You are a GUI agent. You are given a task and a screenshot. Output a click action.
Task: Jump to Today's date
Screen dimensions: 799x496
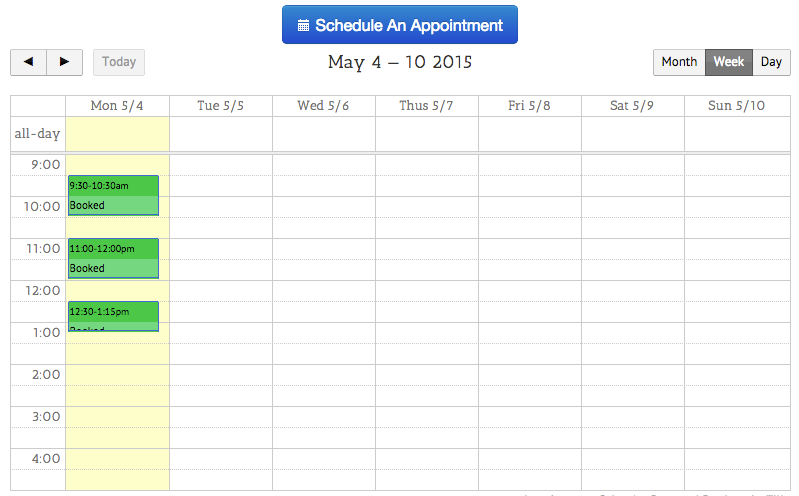click(x=119, y=62)
